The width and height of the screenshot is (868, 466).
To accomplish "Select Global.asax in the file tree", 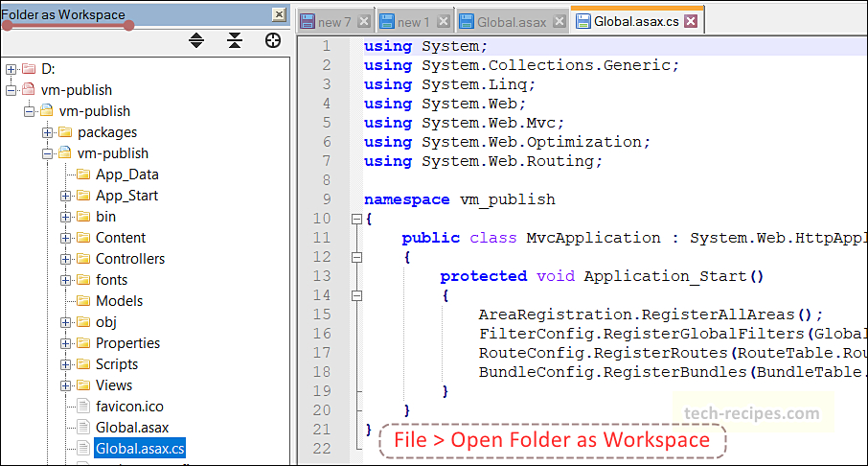I will click(x=132, y=428).
